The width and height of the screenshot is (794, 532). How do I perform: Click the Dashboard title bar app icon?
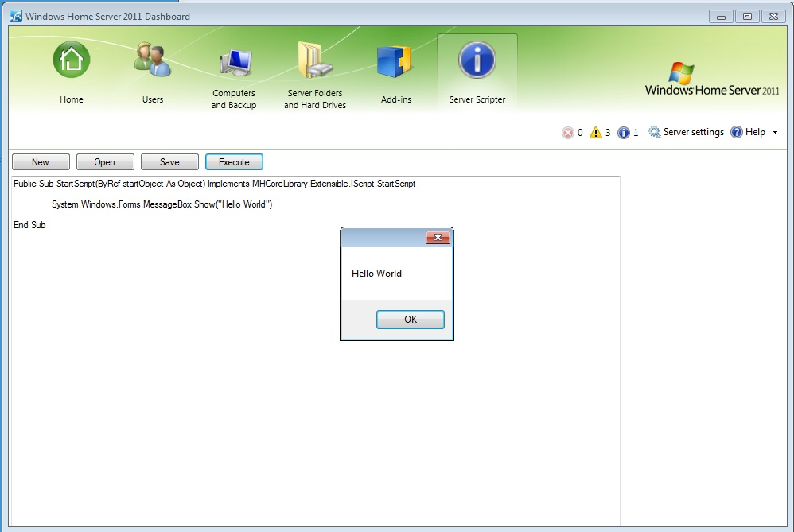pyautogui.click(x=16, y=16)
